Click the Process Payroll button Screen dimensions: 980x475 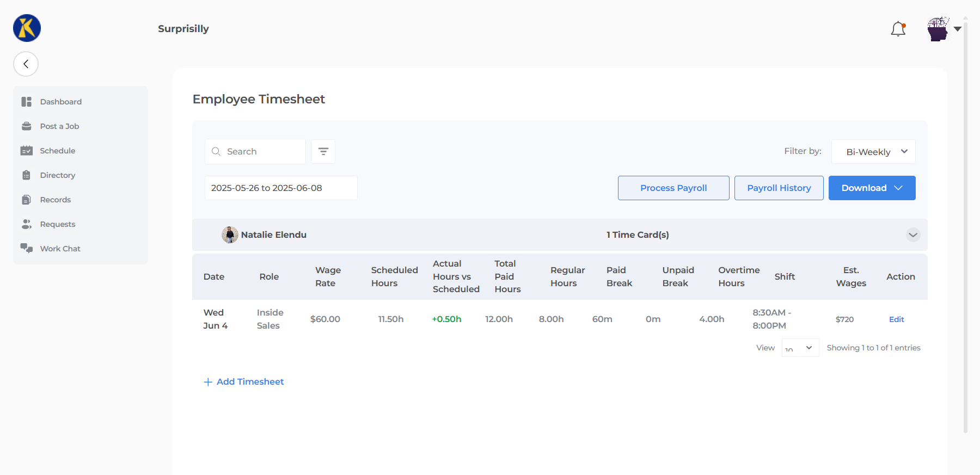point(673,188)
